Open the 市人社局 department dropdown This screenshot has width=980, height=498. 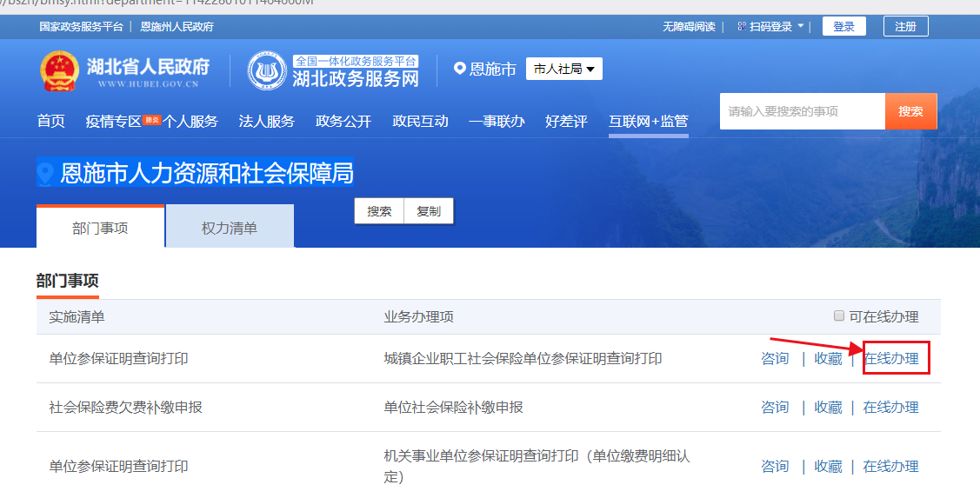563,69
